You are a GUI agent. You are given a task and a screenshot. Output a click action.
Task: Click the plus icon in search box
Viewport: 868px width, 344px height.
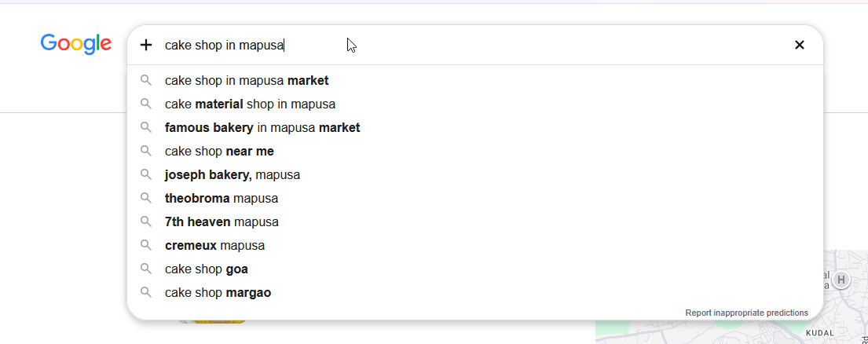[145, 45]
